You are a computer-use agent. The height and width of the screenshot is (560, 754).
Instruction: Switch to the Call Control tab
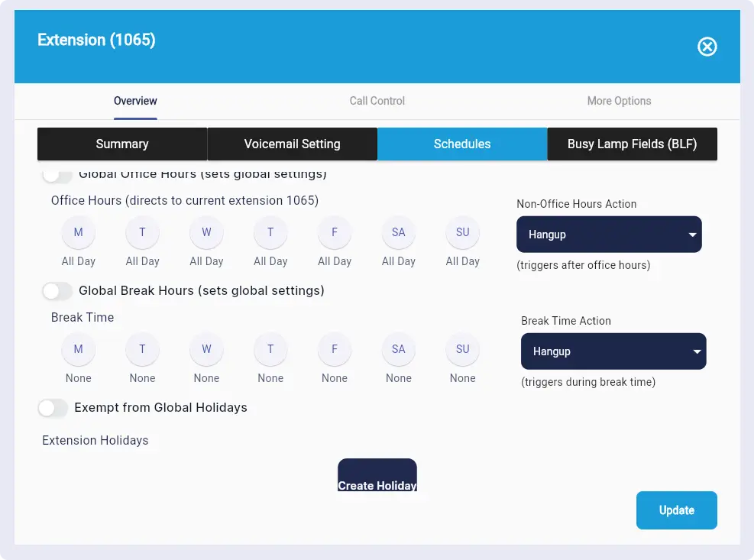pyautogui.click(x=377, y=101)
